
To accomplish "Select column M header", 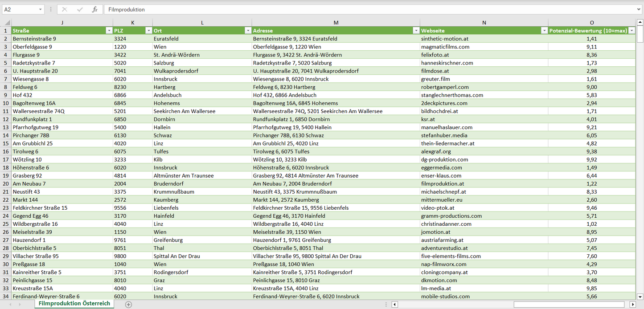I will coord(336,23).
